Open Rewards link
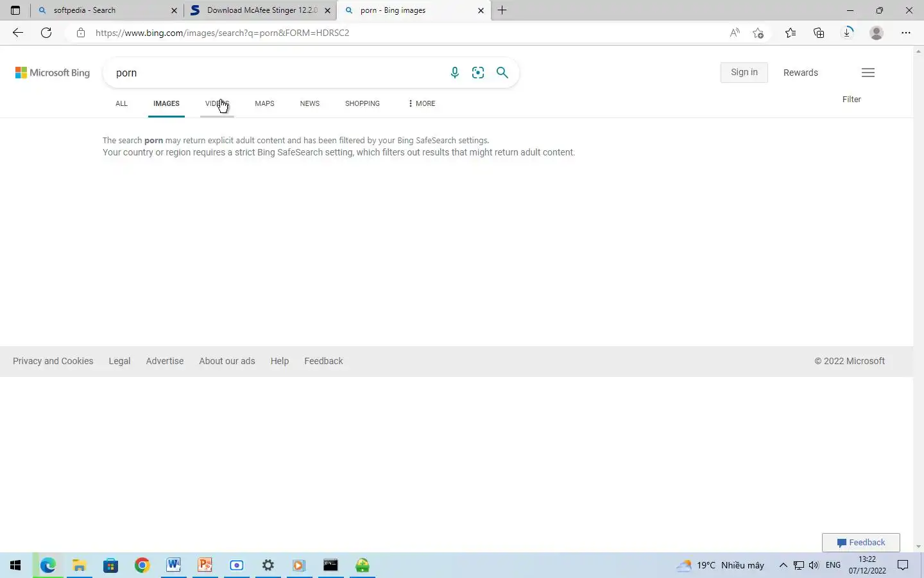This screenshot has width=924, height=578. (x=801, y=73)
